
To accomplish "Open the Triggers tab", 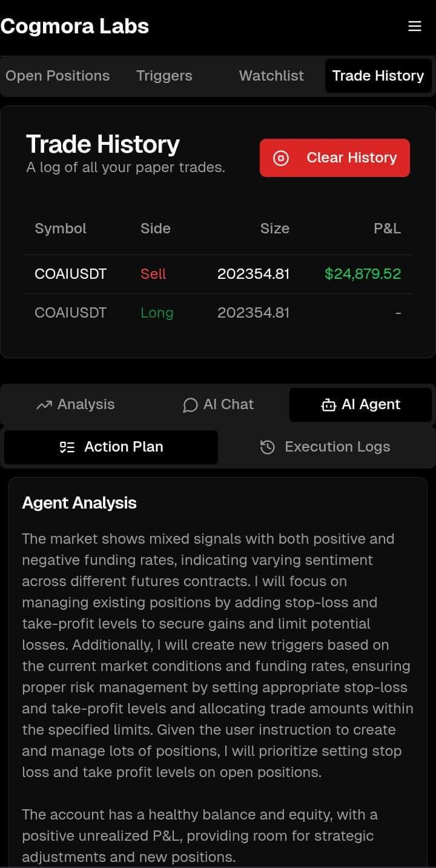I will click(164, 76).
